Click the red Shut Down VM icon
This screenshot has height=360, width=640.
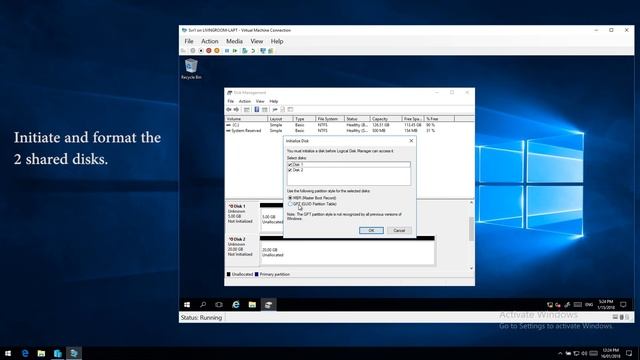pos(209,51)
